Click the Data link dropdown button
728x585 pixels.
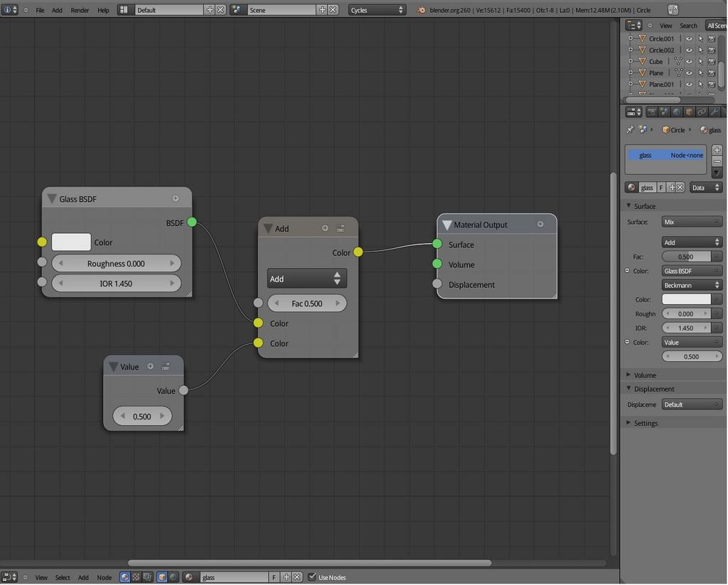click(x=706, y=188)
